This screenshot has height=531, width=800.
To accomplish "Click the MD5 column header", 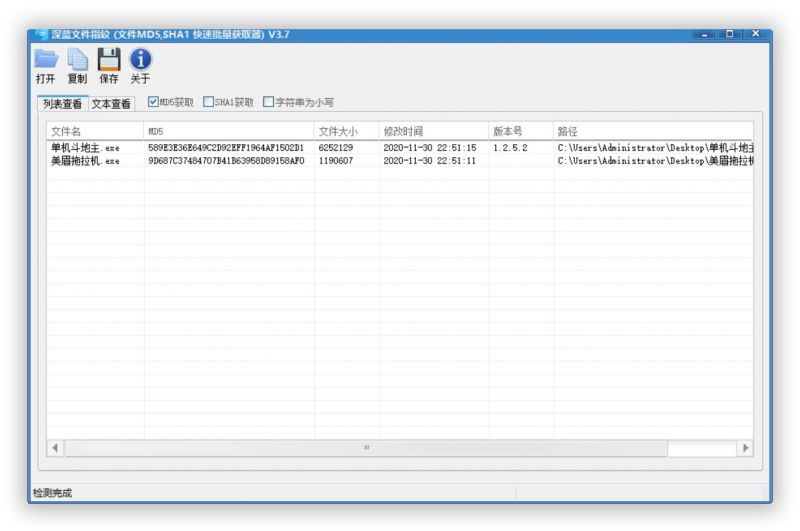I will click(x=229, y=131).
